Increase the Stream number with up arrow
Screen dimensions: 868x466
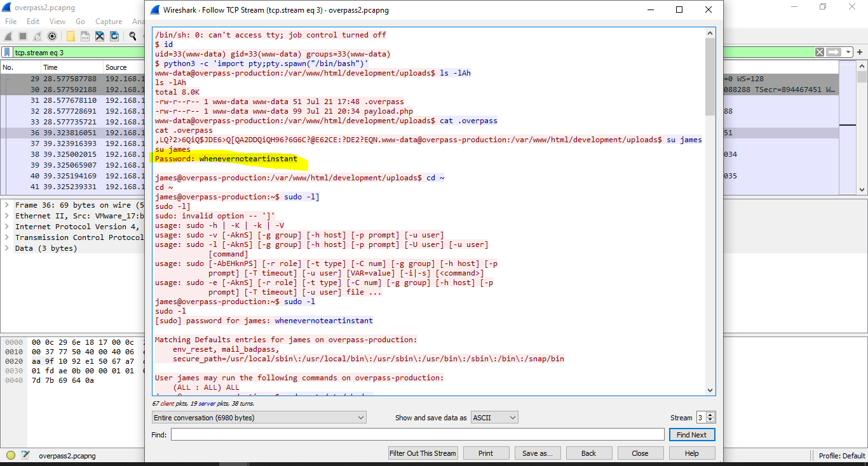(710, 415)
